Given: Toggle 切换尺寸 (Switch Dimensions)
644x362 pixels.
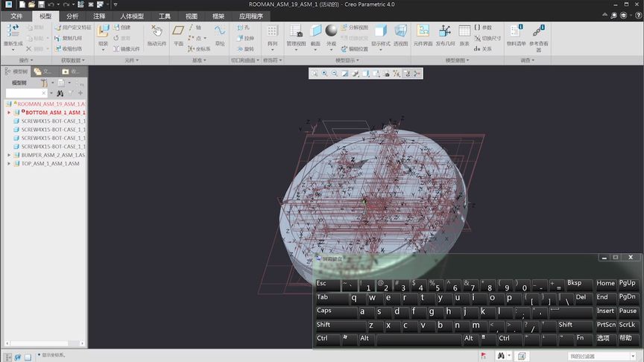Looking at the screenshot, I should click(487, 38).
